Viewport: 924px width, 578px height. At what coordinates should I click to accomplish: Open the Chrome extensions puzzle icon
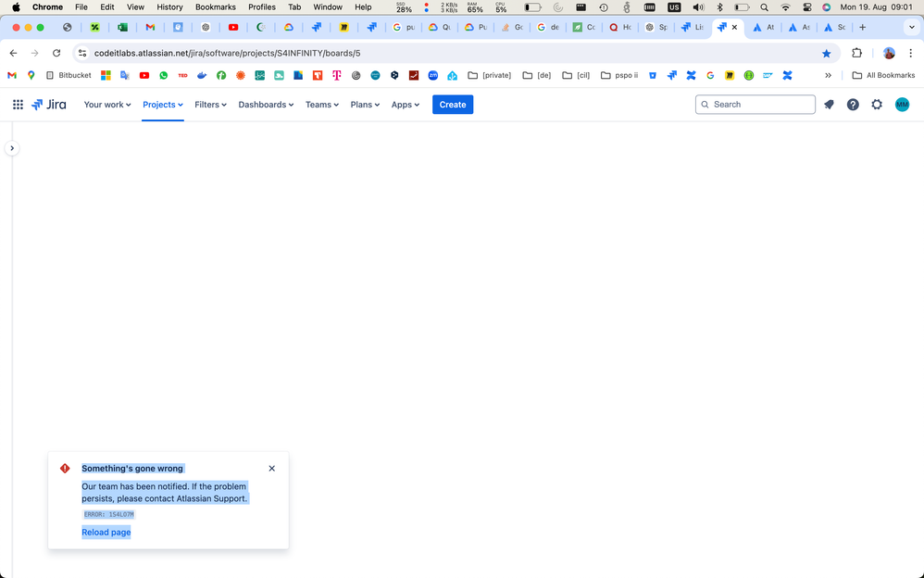click(x=856, y=53)
